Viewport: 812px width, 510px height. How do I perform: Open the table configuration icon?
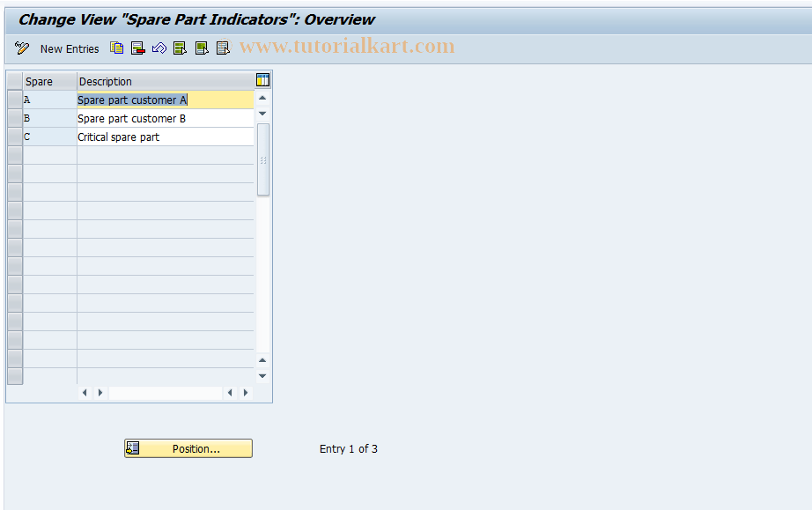(262, 79)
